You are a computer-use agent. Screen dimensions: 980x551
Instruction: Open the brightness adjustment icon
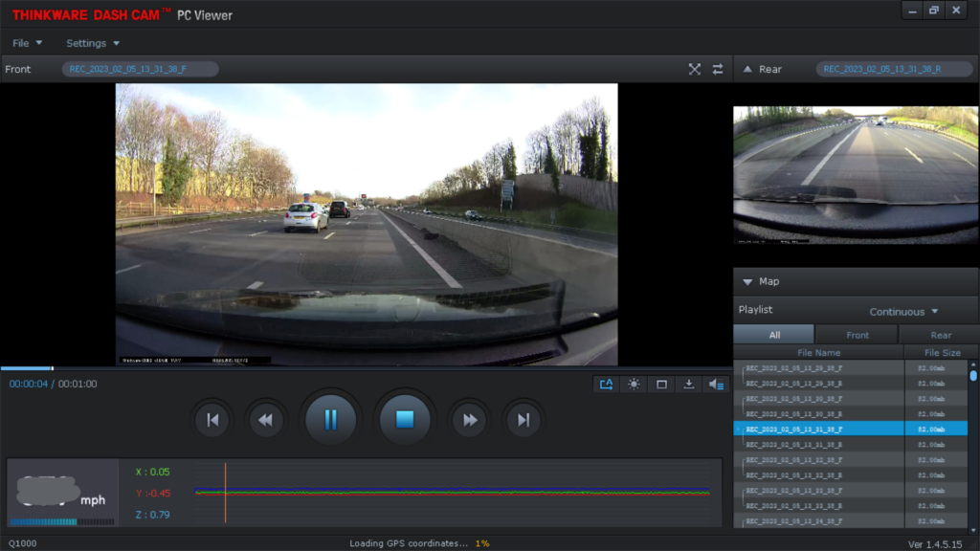tap(634, 385)
